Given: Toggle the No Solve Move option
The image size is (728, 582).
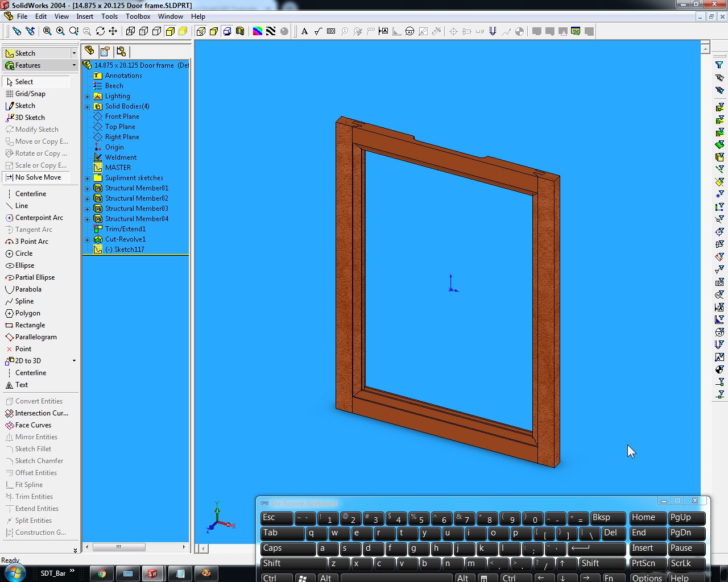Looking at the screenshot, I should (x=38, y=177).
